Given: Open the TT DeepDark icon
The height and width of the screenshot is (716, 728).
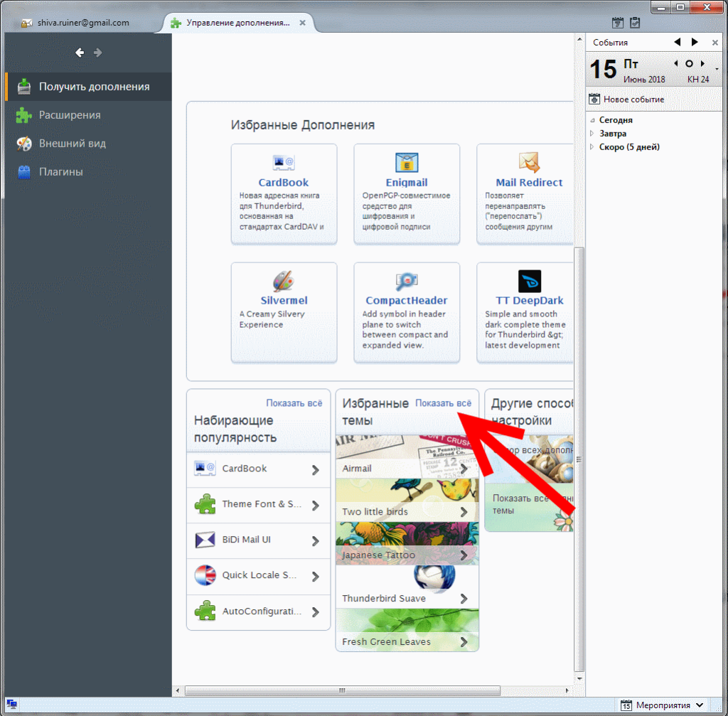Looking at the screenshot, I should (529, 280).
